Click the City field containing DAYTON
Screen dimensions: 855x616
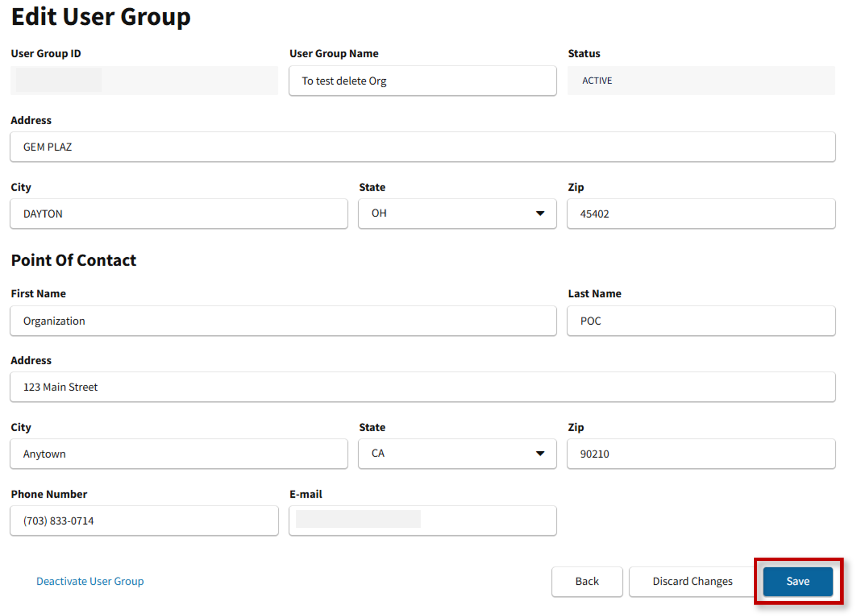179,213
